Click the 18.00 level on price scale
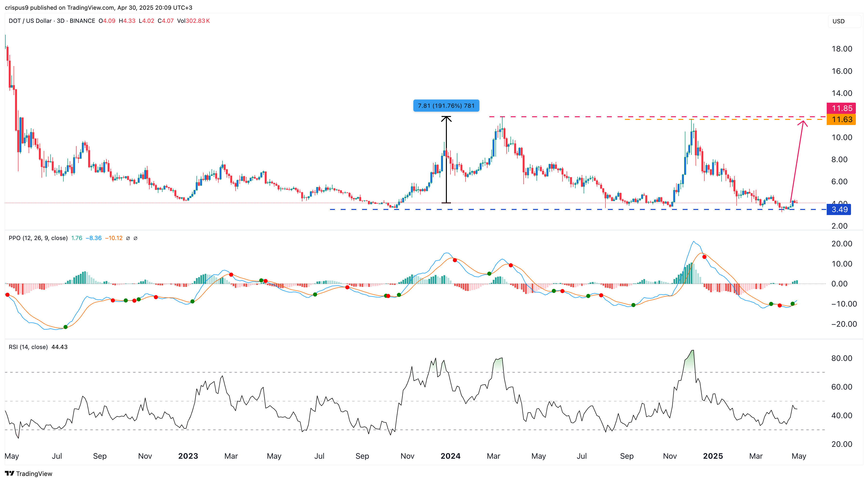The width and height of the screenshot is (868, 482). [x=842, y=49]
